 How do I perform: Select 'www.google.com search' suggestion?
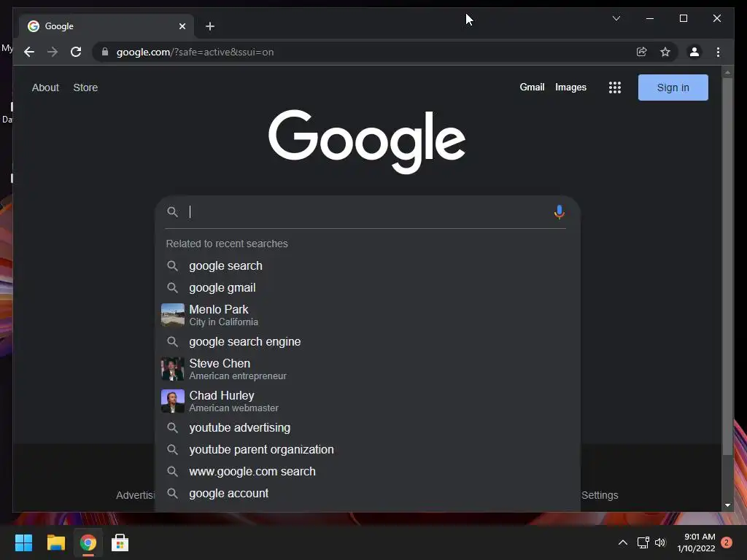(x=368, y=472)
